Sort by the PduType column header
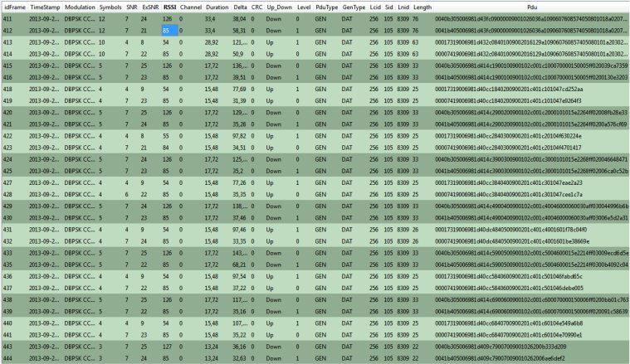 [x=327, y=6]
